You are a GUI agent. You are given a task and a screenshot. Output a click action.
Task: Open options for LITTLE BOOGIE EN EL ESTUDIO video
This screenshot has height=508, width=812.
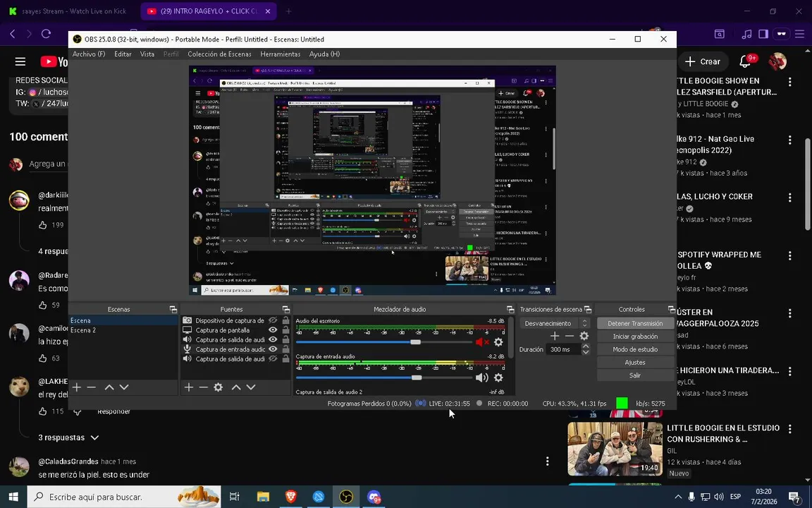(789, 429)
